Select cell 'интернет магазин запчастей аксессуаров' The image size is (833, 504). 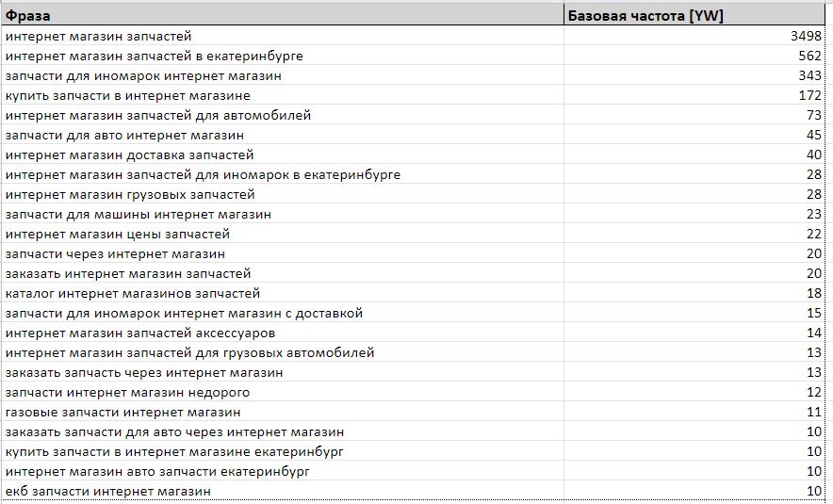click(282, 333)
